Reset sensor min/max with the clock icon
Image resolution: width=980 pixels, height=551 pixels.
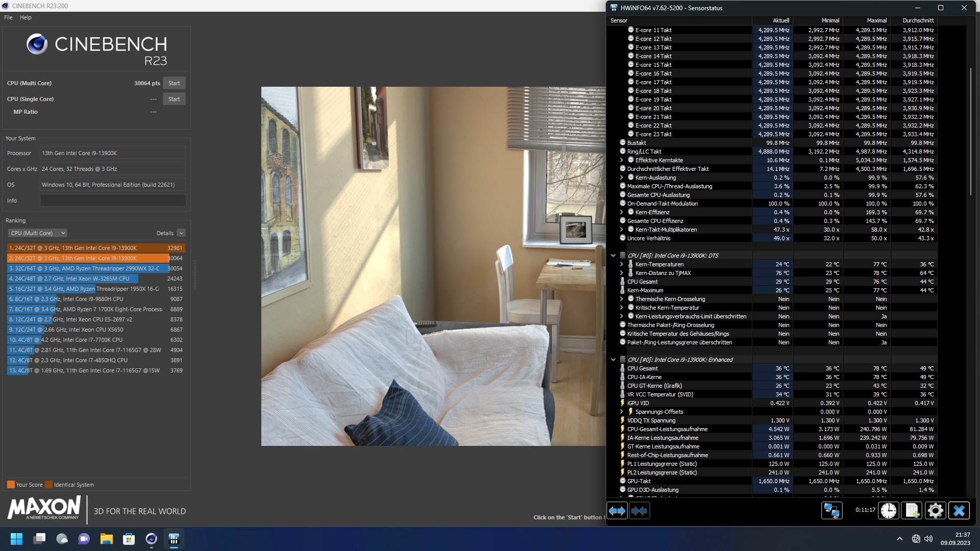point(889,511)
